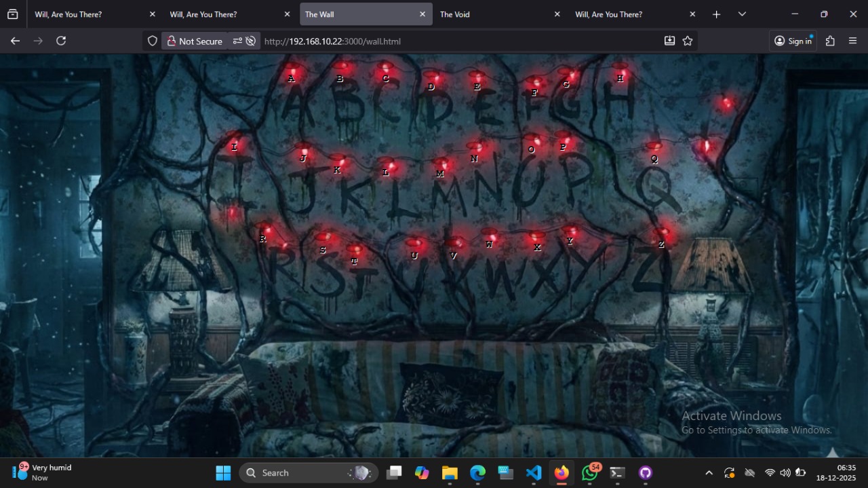This screenshot has height=488, width=868.
Task: Click the light bulb labeled A
Action: pos(293,71)
